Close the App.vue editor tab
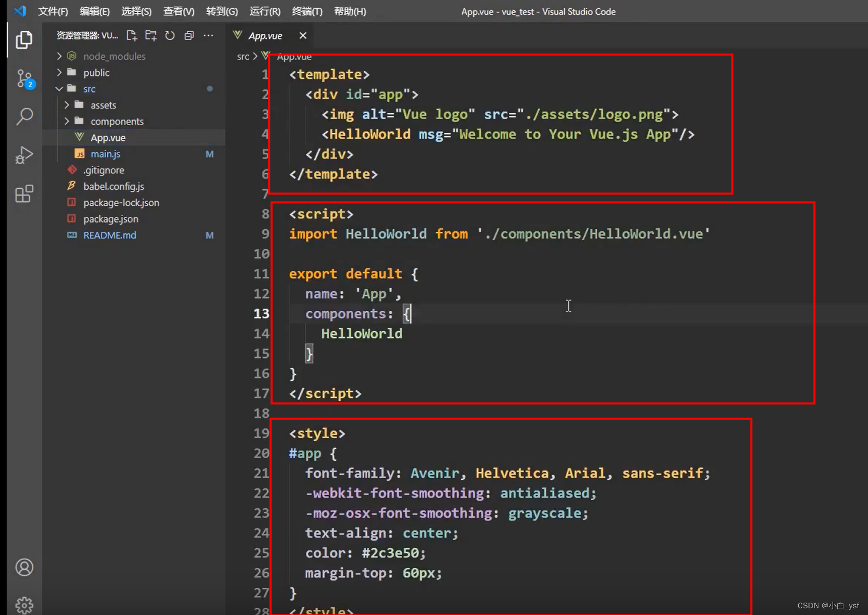 303,35
